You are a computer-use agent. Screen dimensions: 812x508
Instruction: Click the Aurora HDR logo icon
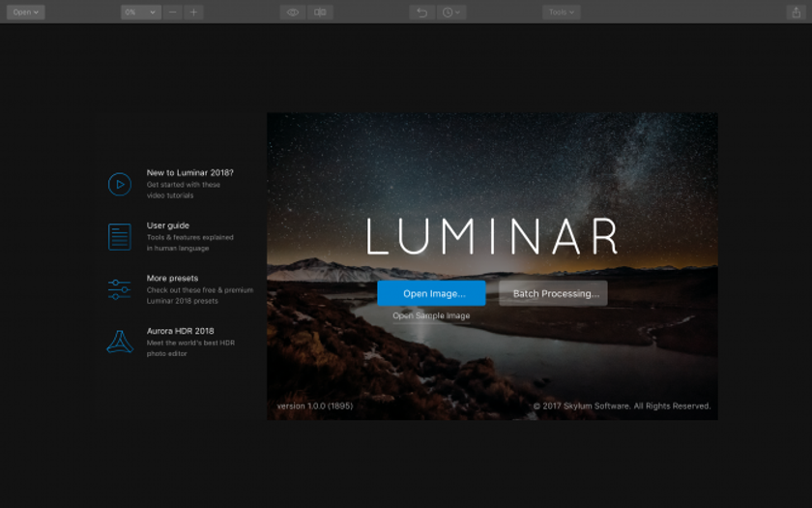tap(120, 342)
